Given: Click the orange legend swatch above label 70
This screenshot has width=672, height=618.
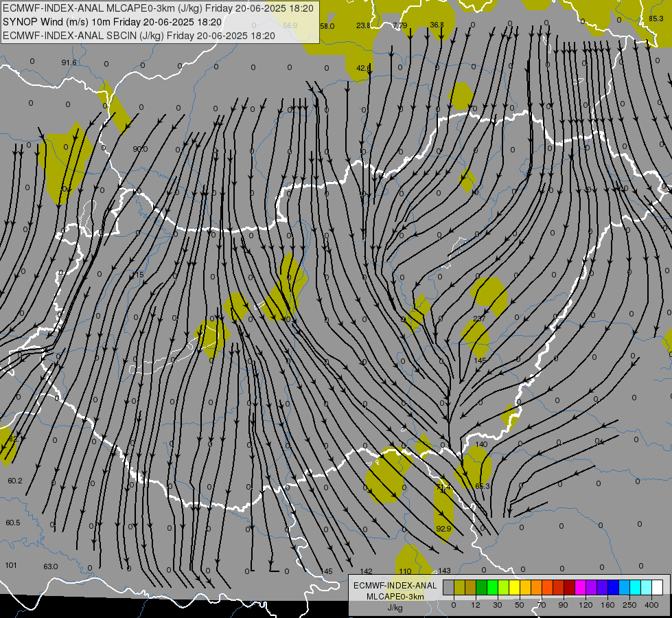Looking at the screenshot, I should (x=537, y=587).
